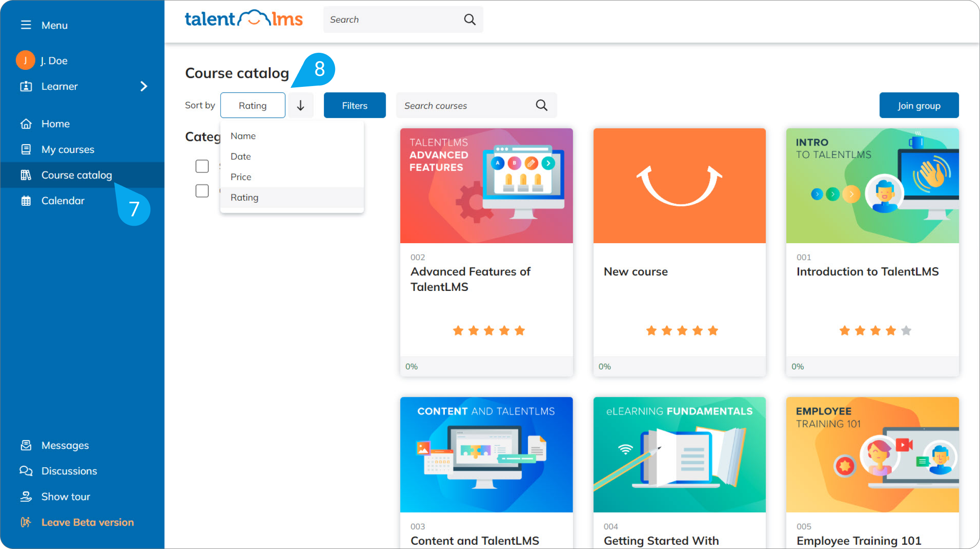Open Calendar in sidebar
The width and height of the screenshot is (980, 549).
82,200
